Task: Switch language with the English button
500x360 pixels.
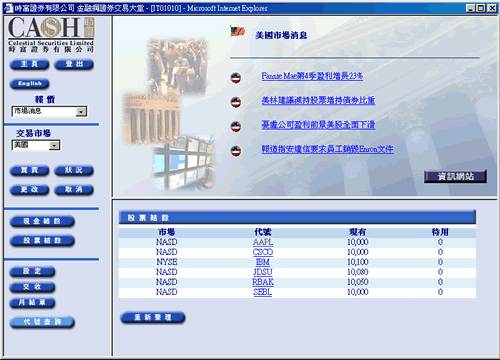Action: click(30, 84)
